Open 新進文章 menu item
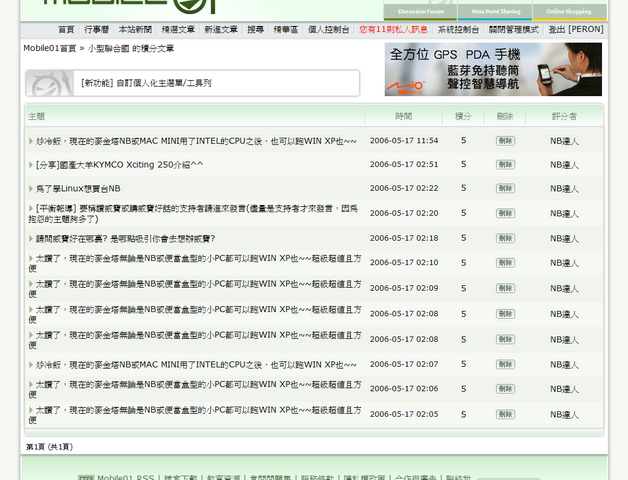628x480 pixels. pos(221,30)
